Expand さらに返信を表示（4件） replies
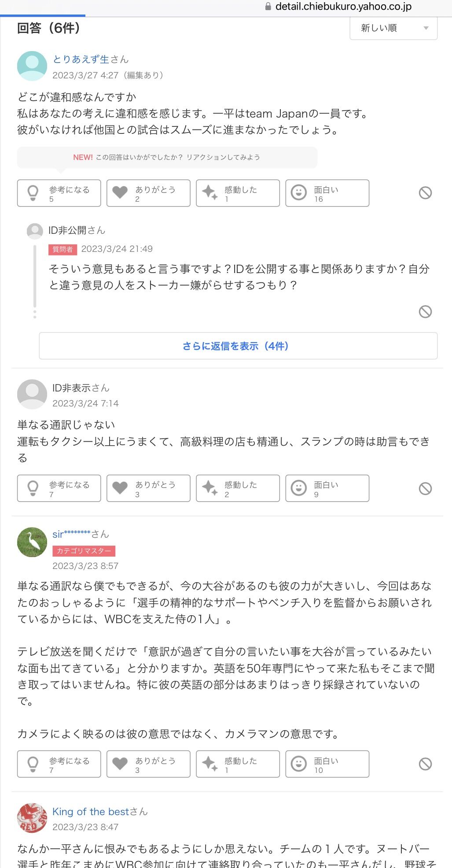452x868 pixels. (238, 346)
